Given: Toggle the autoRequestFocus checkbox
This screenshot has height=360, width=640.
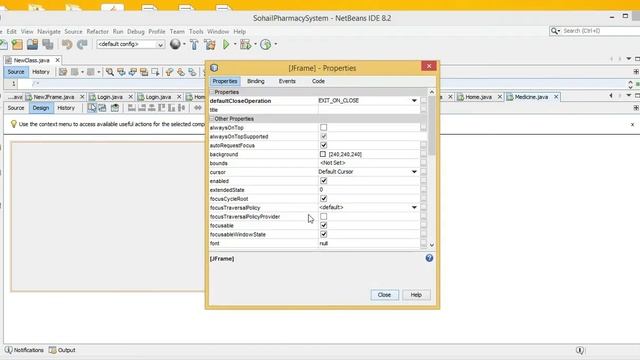Looking at the screenshot, I should tap(324, 145).
